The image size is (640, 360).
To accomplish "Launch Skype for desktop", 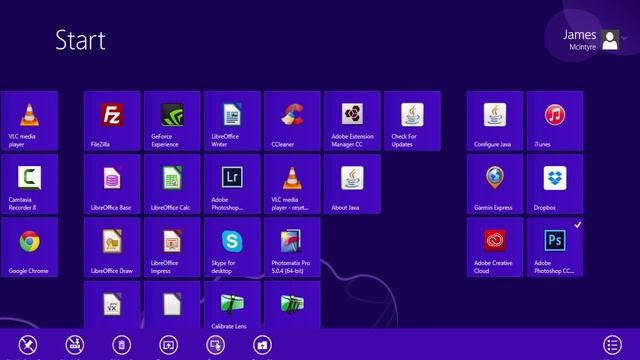I will pos(232,247).
